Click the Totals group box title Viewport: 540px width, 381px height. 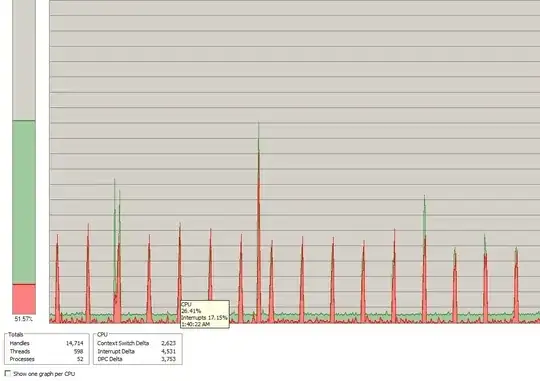[x=16, y=334]
